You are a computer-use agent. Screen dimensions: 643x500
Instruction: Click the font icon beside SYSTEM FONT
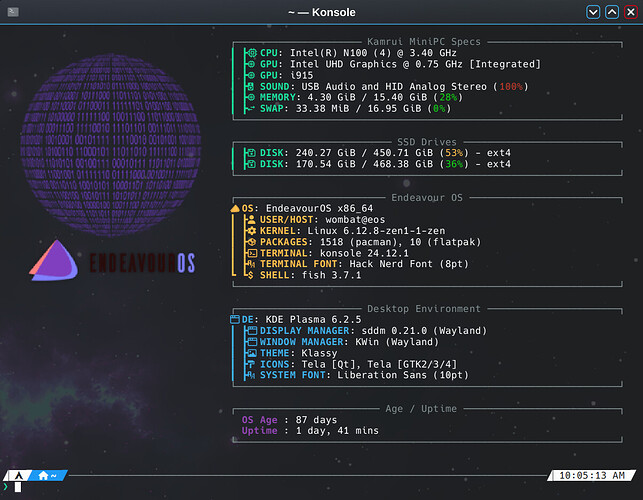(251, 375)
